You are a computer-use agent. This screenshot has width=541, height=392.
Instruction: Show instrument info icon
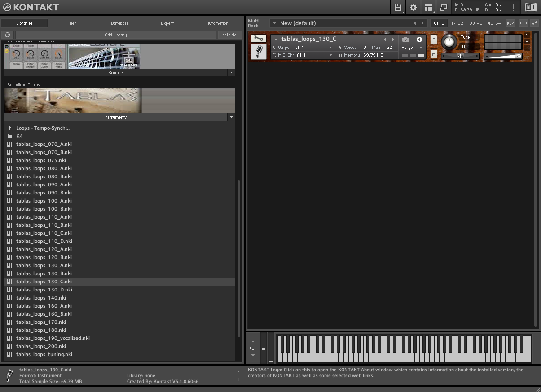point(419,40)
